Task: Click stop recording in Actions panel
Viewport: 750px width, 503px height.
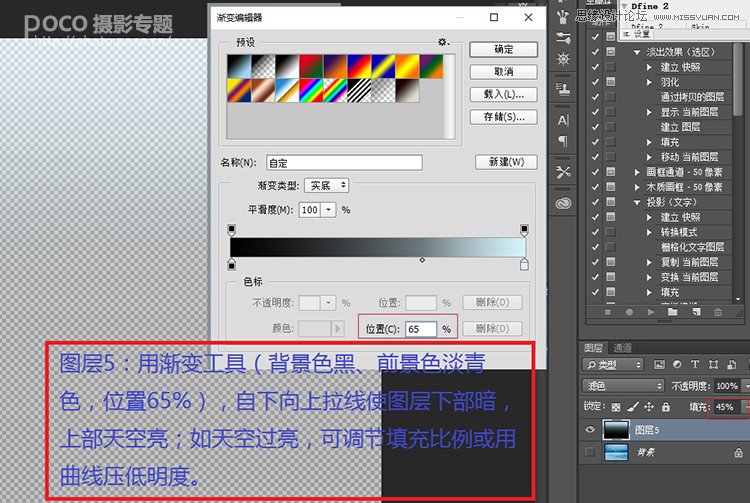Action: pyautogui.click(x=607, y=312)
